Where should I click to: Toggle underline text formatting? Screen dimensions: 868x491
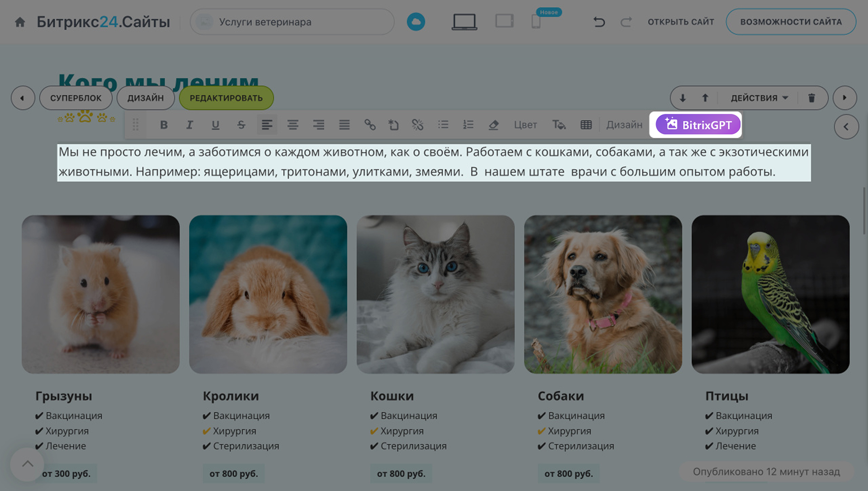pyautogui.click(x=215, y=125)
